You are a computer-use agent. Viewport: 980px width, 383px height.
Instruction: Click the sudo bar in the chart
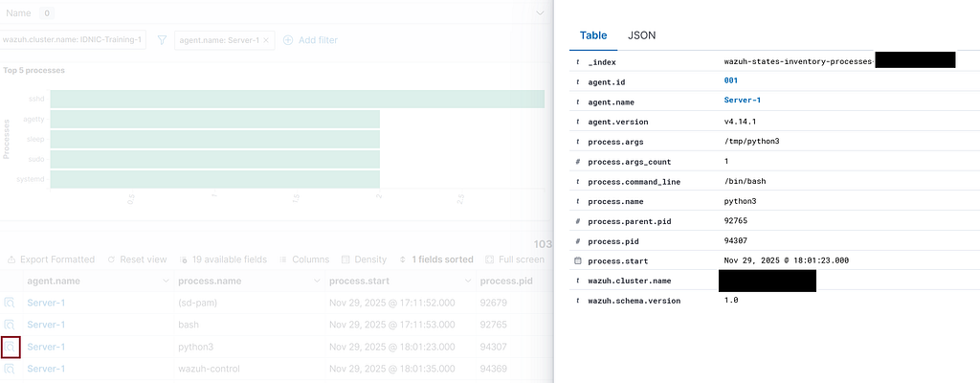[215, 159]
